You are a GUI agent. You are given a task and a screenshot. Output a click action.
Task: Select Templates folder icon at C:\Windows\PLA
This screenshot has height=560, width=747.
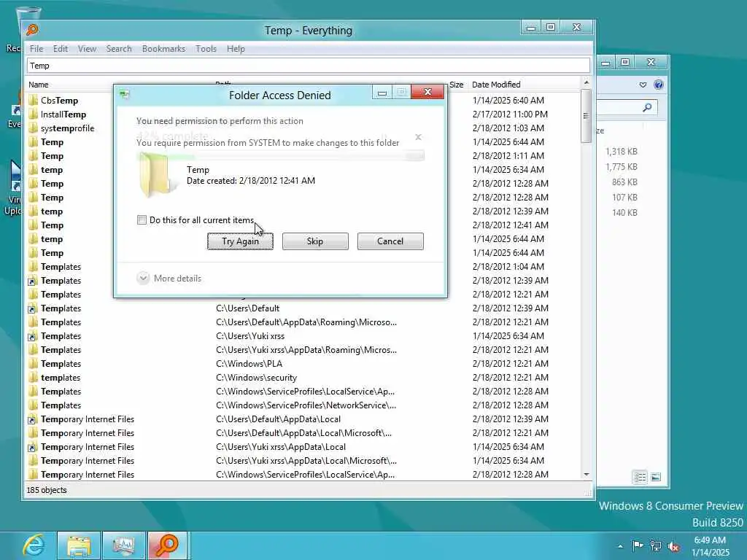[33, 364]
